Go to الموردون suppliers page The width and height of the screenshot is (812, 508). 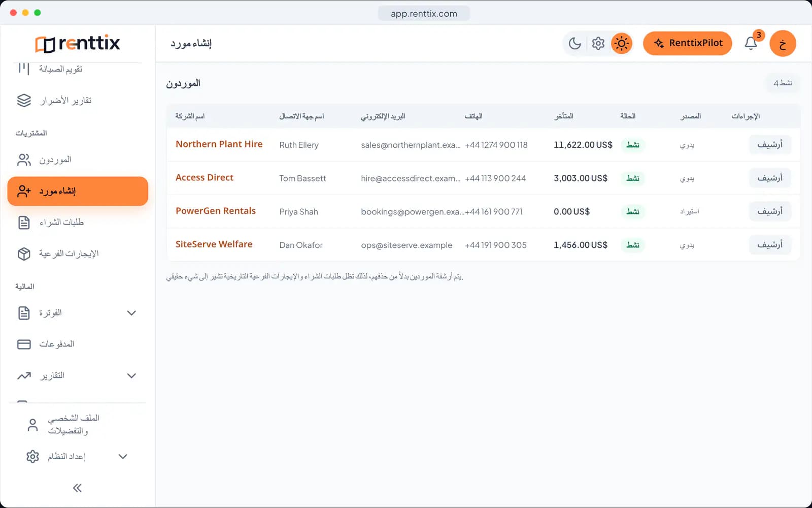point(77,160)
